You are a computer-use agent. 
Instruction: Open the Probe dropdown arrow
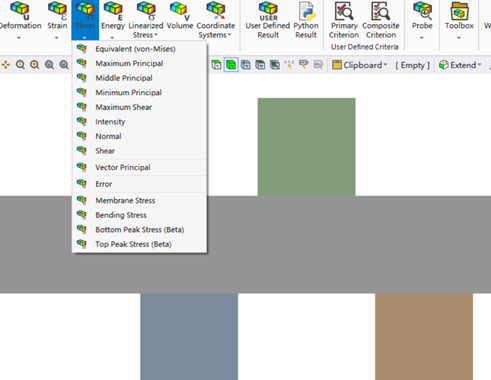[x=422, y=38]
